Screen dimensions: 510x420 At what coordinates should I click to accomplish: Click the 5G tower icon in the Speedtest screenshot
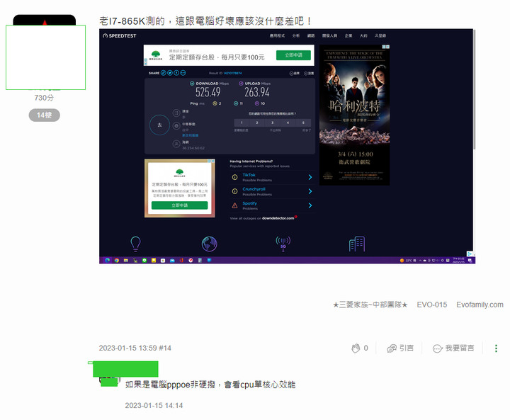283,244
